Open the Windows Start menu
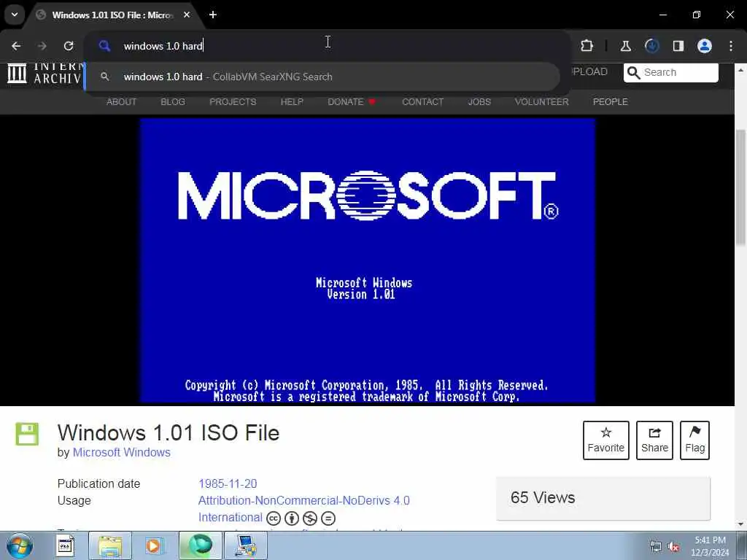This screenshot has width=747, height=560. point(20,545)
